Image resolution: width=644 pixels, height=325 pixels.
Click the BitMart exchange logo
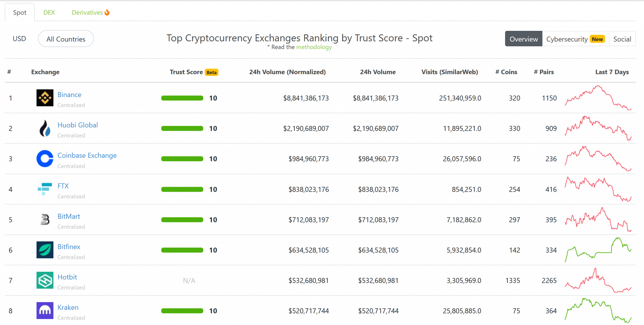pos(45,220)
